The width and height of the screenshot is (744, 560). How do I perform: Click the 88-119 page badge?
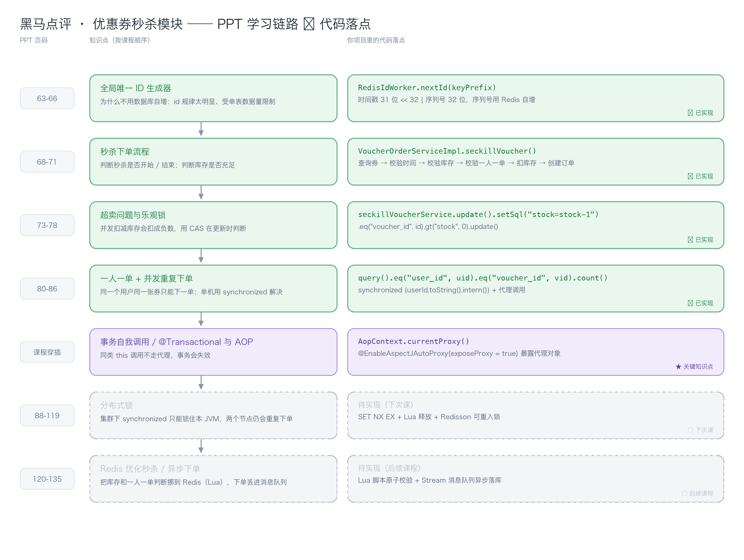pyautogui.click(x=47, y=416)
